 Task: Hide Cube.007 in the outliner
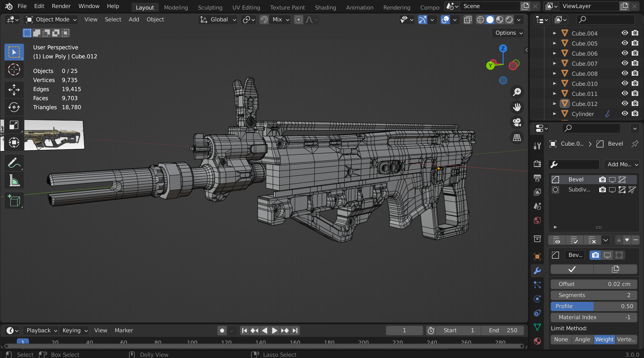(x=625, y=63)
